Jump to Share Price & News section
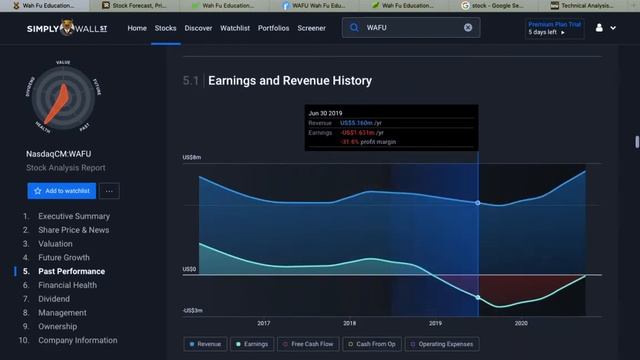Screen dimensions: 640x360 73,230
